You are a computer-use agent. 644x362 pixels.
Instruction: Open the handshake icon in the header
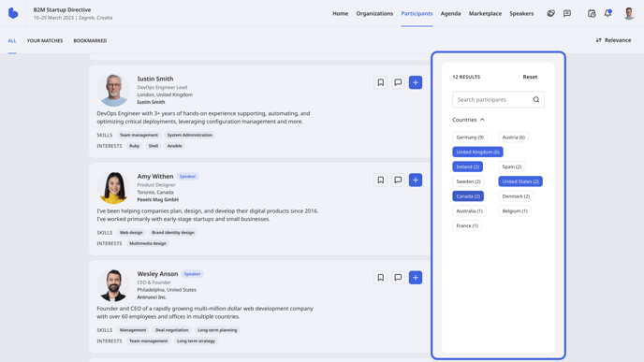coord(550,13)
